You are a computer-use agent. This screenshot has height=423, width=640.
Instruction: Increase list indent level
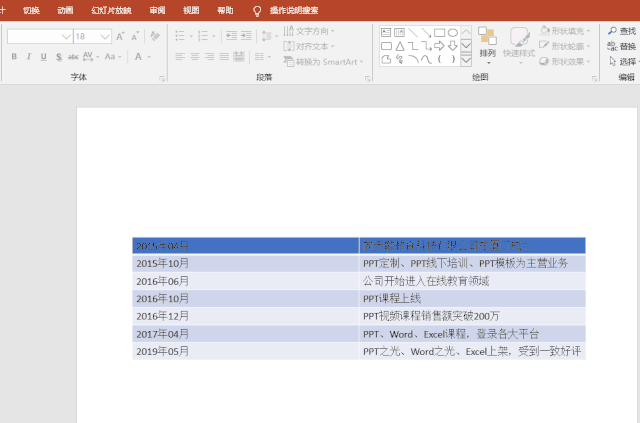click(246, 36)
